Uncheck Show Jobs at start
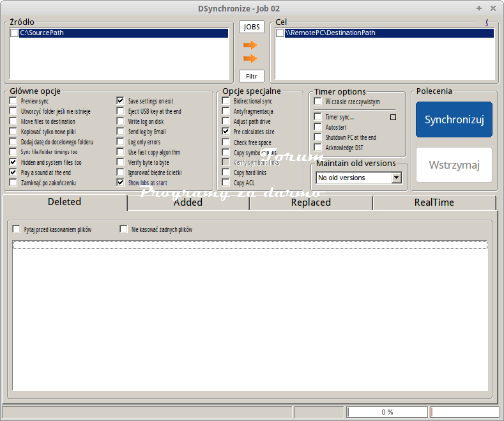 [120, 183]
